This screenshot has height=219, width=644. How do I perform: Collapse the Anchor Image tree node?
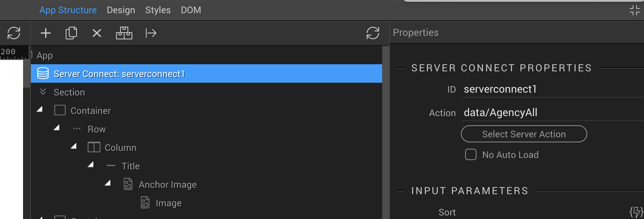coord(108,183)
